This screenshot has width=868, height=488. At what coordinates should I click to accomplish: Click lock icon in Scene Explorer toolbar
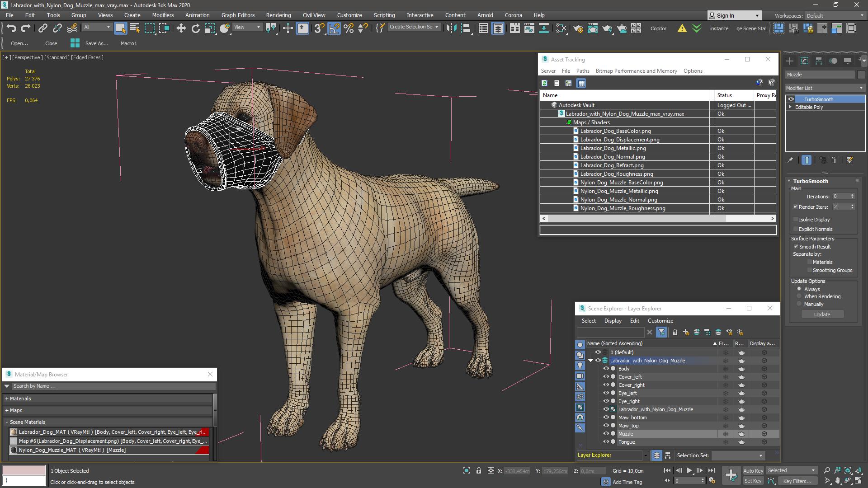tap(675, 332)
